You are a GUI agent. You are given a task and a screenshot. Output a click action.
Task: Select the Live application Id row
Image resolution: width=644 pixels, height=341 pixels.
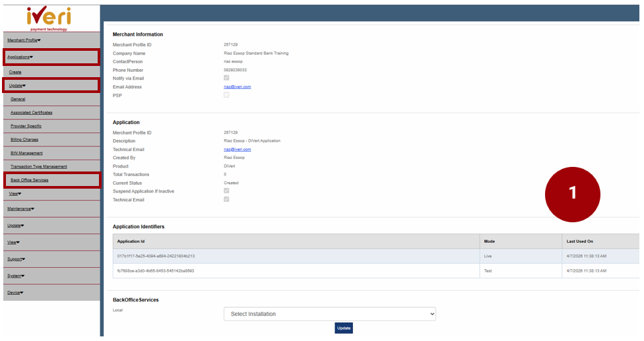click(x=376, y=256)
